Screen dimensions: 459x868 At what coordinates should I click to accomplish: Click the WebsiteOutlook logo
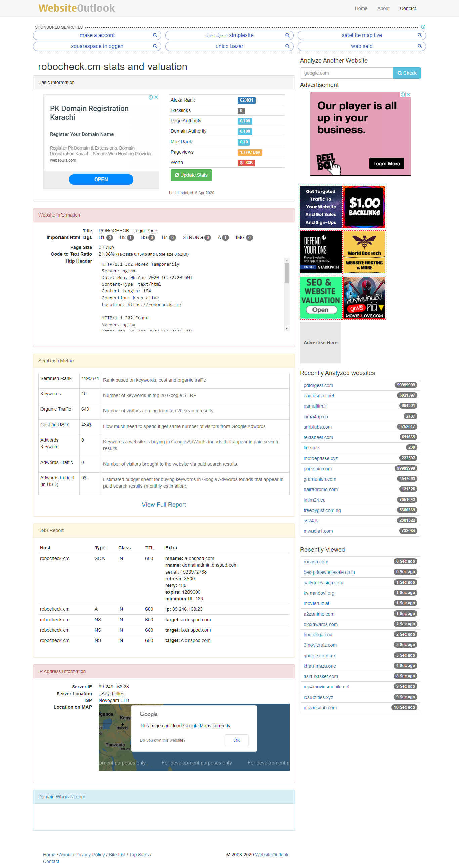(x=76, y=8)
